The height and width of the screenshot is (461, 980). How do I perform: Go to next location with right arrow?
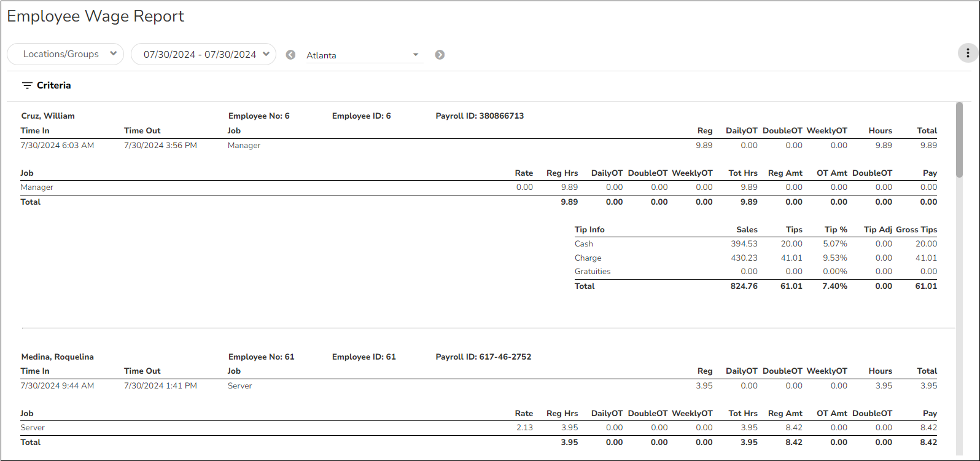point(440,55)
